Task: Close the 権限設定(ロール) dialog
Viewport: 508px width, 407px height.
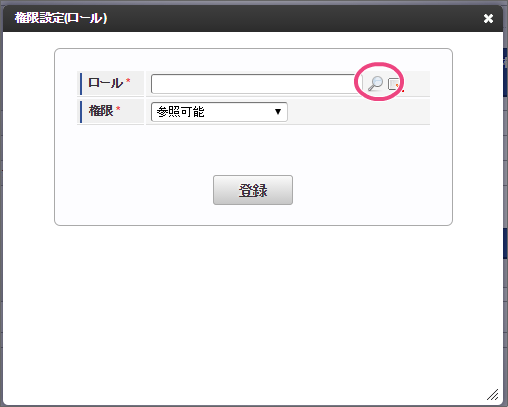Action: click(x=488, y=18)
